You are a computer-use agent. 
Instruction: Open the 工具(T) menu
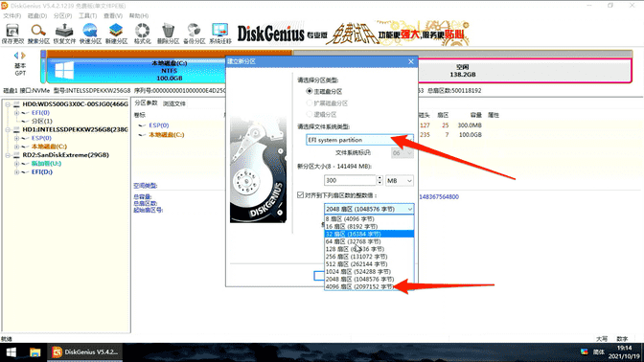(x=87, y=15)
